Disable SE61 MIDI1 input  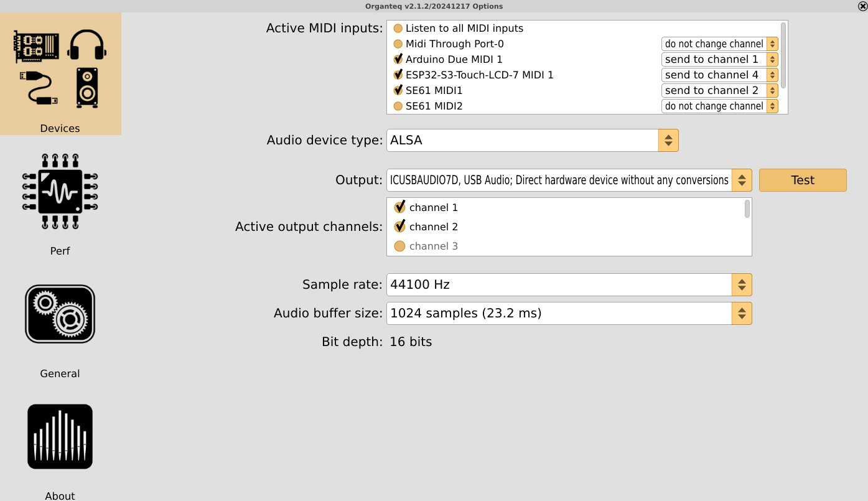pos(398,90)
